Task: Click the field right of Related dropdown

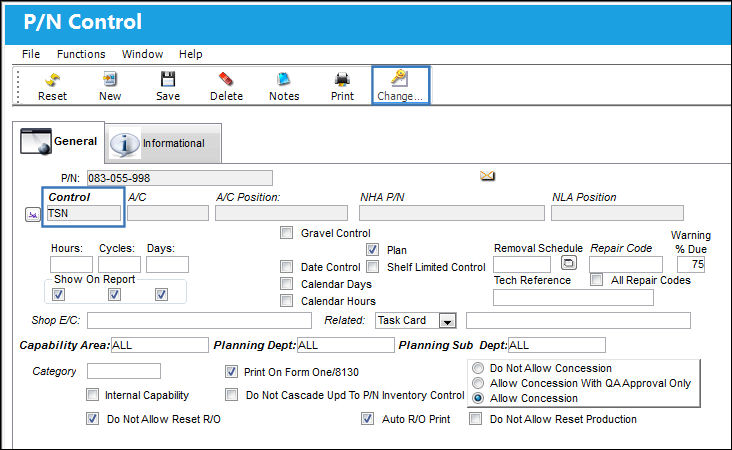Action: [578, 321]
